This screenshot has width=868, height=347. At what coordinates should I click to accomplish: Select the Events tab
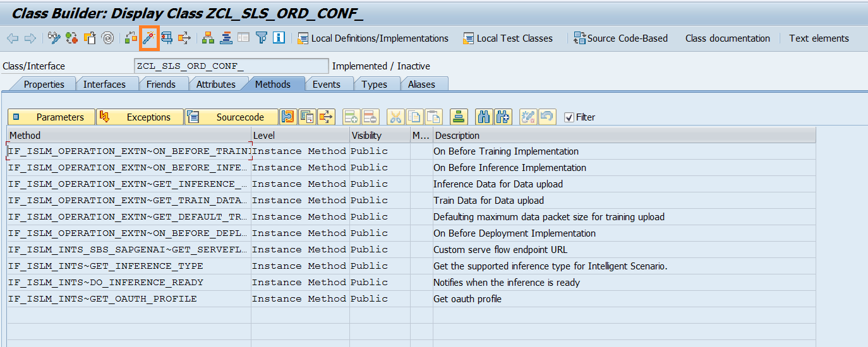coord(326,84)
